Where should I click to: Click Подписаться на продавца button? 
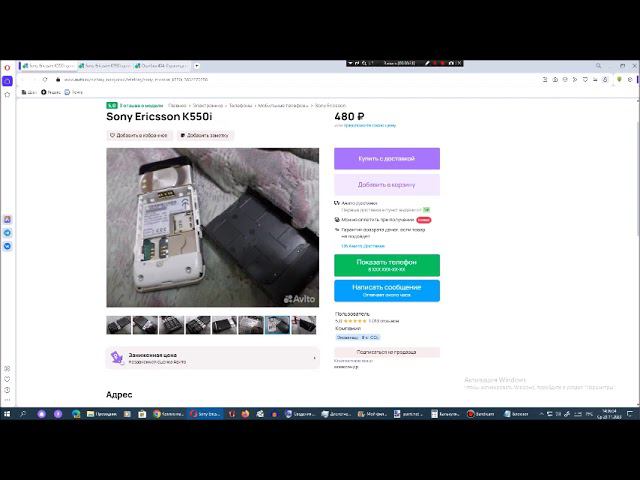(x=387, y=352)
